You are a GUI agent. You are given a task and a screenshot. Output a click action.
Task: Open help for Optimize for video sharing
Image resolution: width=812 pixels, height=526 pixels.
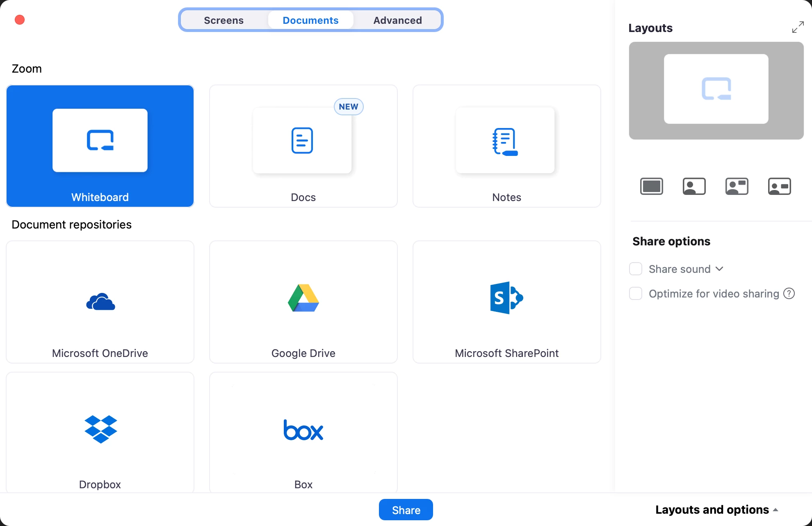click(789, 294)
